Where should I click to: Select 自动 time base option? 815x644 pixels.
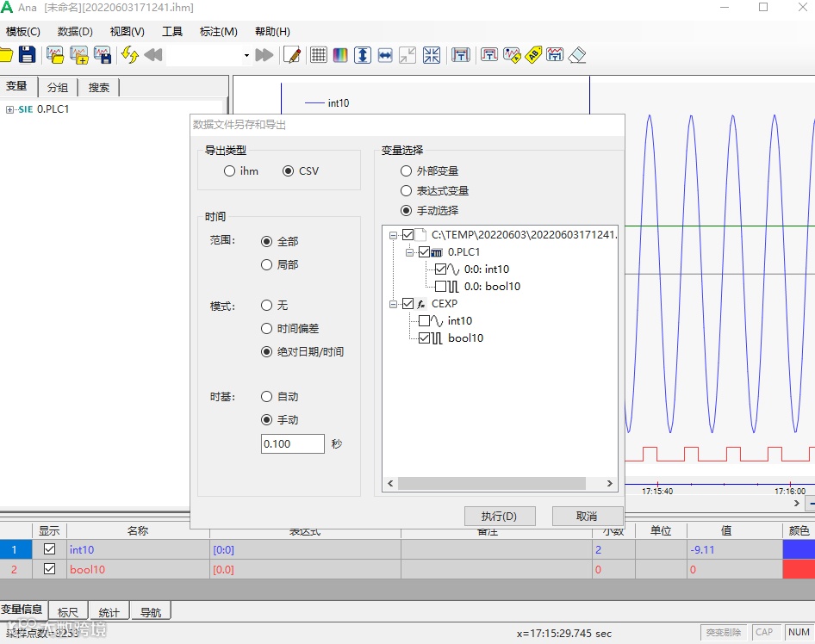[x=280, y=397]
